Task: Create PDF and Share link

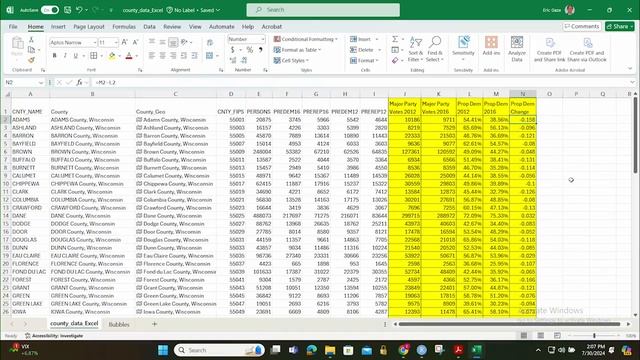Action: point(549,49)
